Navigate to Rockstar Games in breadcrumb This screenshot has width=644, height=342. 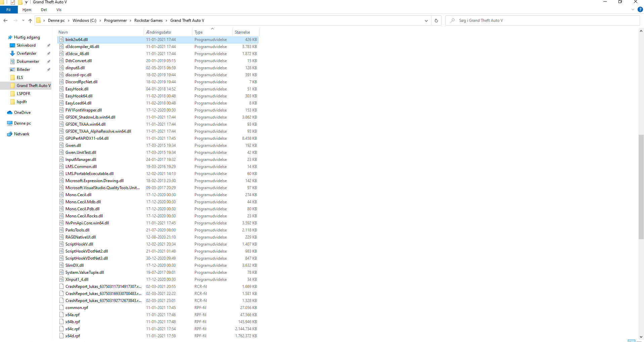tap(148, 20)
